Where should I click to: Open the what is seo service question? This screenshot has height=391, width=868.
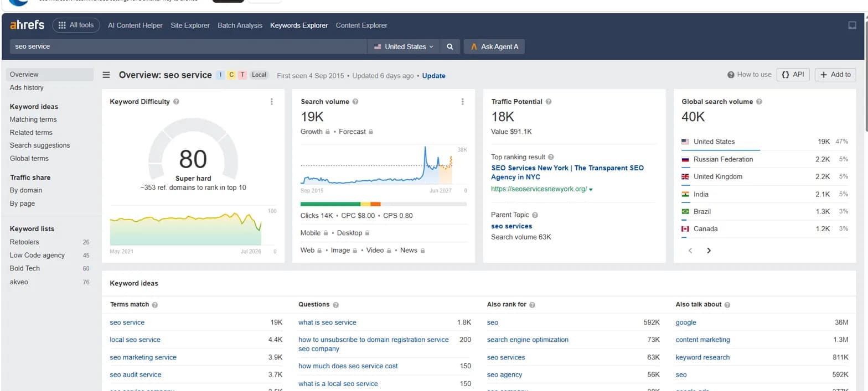click(327, 322)
